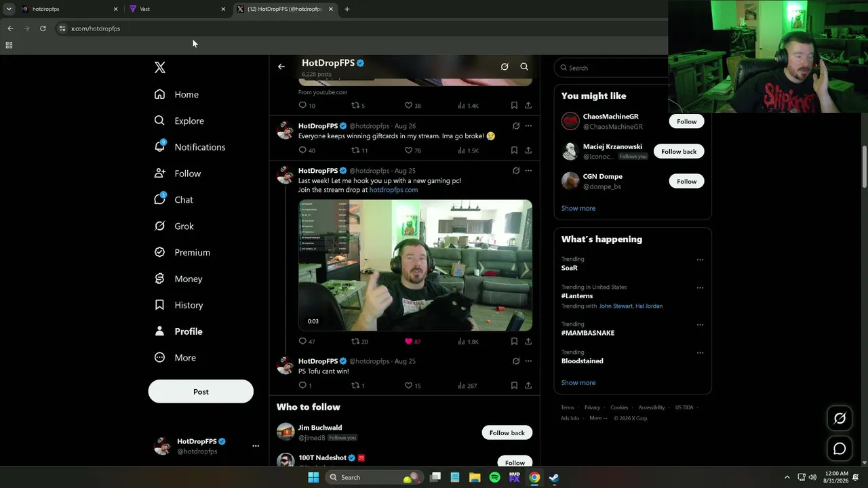Open History from the sidebar

coord(178,305)
